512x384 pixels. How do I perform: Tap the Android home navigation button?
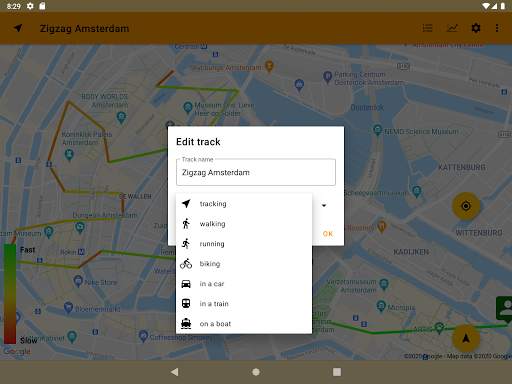pyautogui.click(x=256, y=372)
